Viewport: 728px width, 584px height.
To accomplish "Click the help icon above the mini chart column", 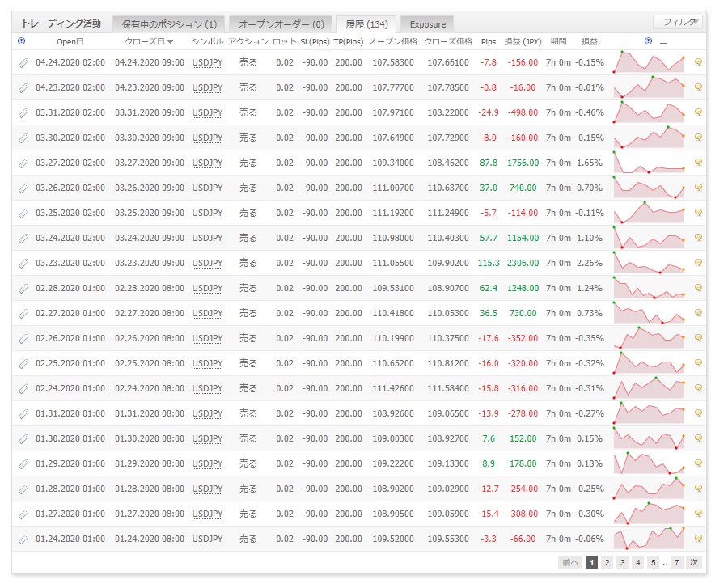I will pos(648,40).
